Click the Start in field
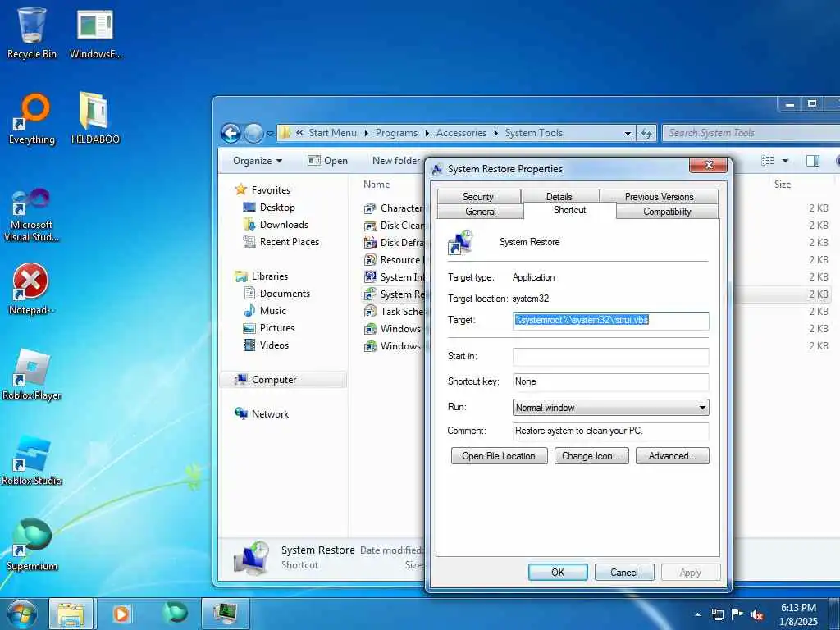Screen dimensions: 840x630 610,356
